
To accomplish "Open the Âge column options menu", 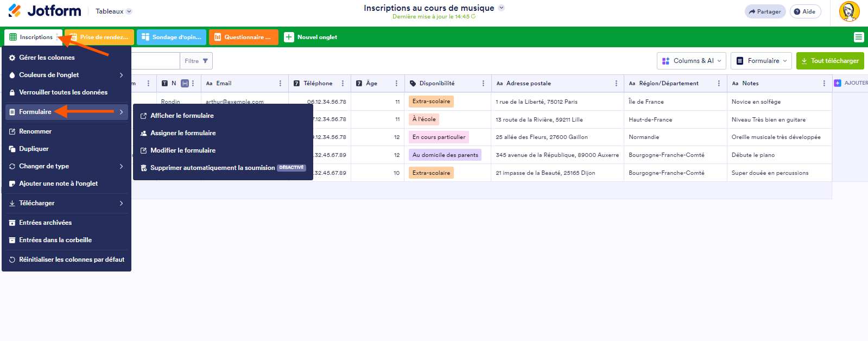I will [x=396, y=83].
